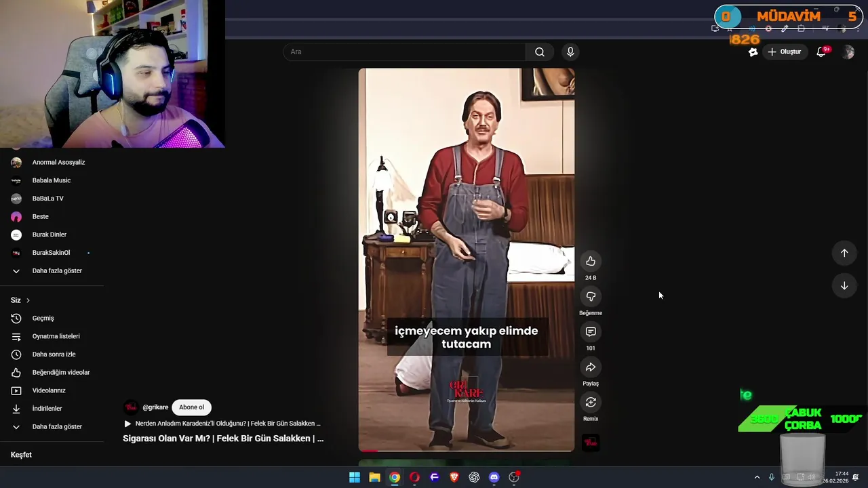Seek using the red Shorts progress bar

tap(467, 450)
